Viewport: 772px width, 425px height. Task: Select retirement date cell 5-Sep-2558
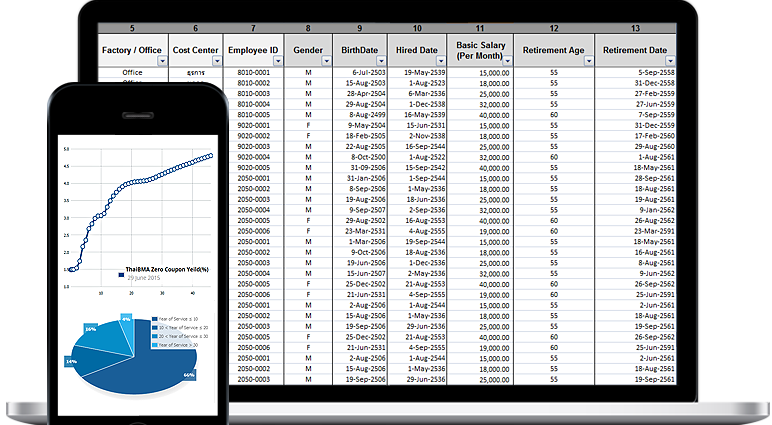pos(635,72)
